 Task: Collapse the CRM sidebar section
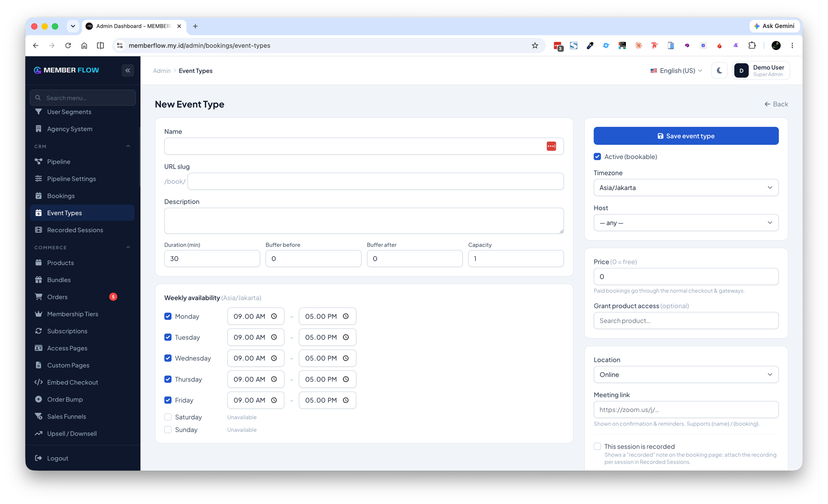point(128,146)
